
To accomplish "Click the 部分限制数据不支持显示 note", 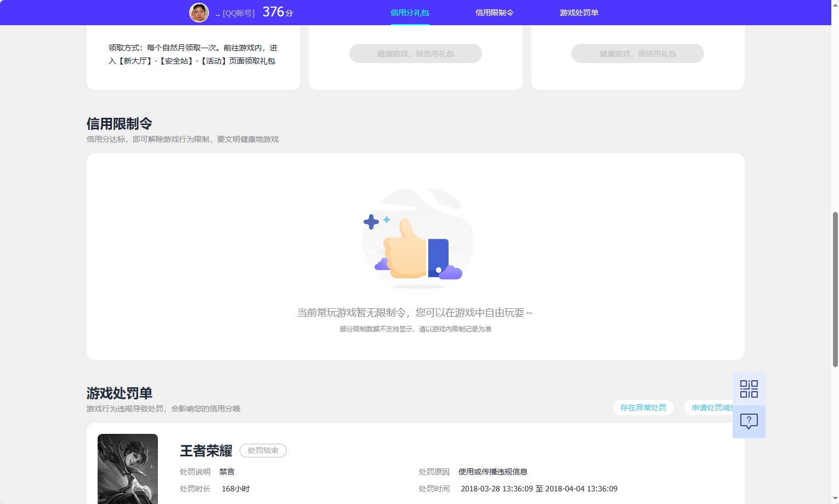I will [416, 329].
